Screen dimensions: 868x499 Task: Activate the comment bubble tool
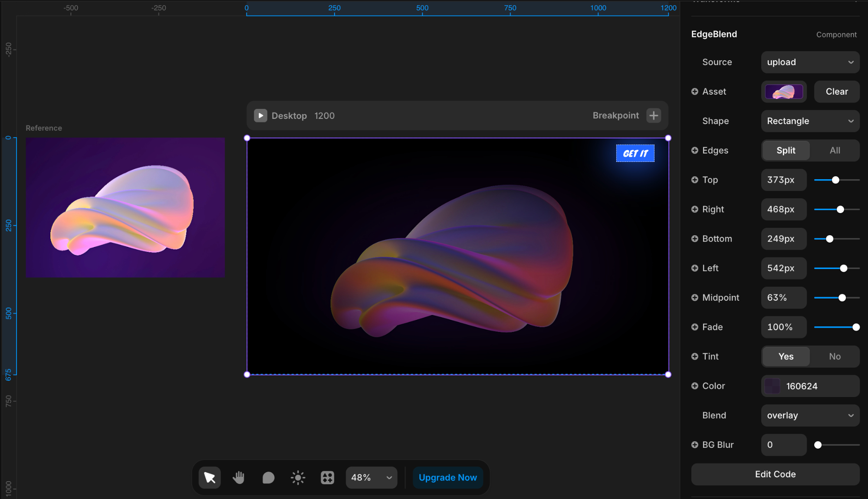pos(268,478)
